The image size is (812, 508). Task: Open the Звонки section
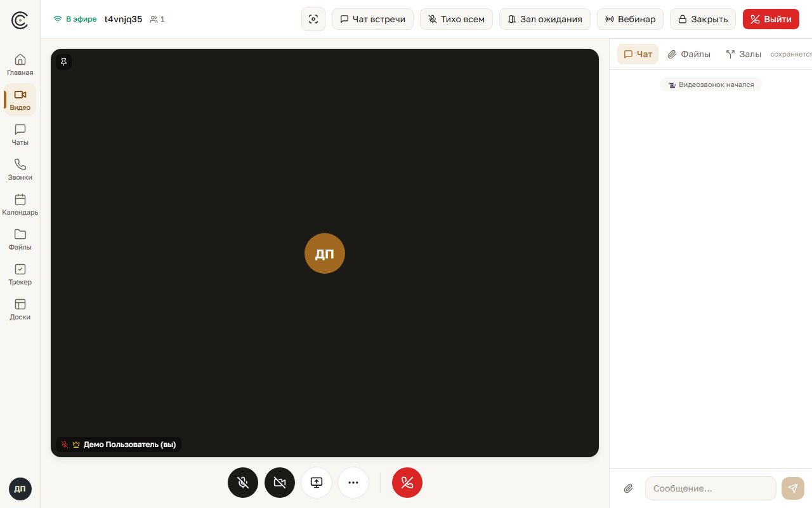(x=20, y=170)
